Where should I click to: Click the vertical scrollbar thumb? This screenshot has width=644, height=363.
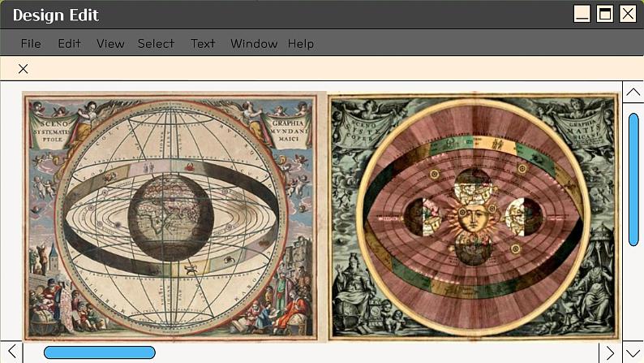tap(633, 179)
